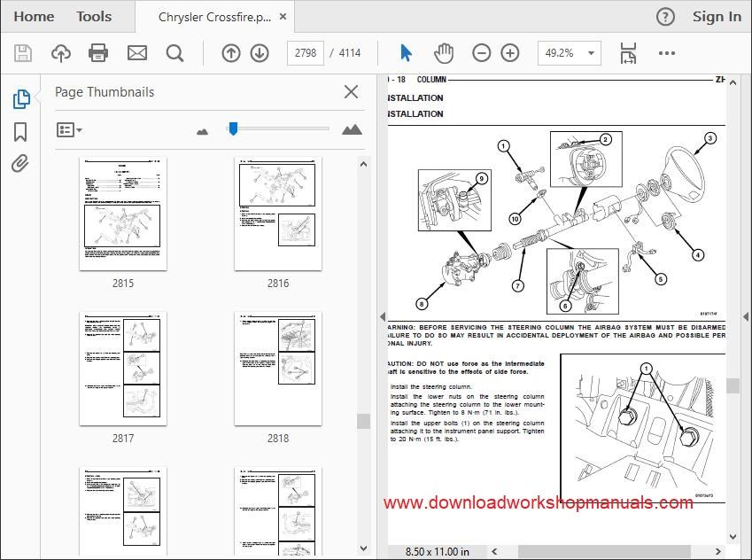Click the Sign In link
Viewport: 752px width, 560px height.
tap(717, 16)
